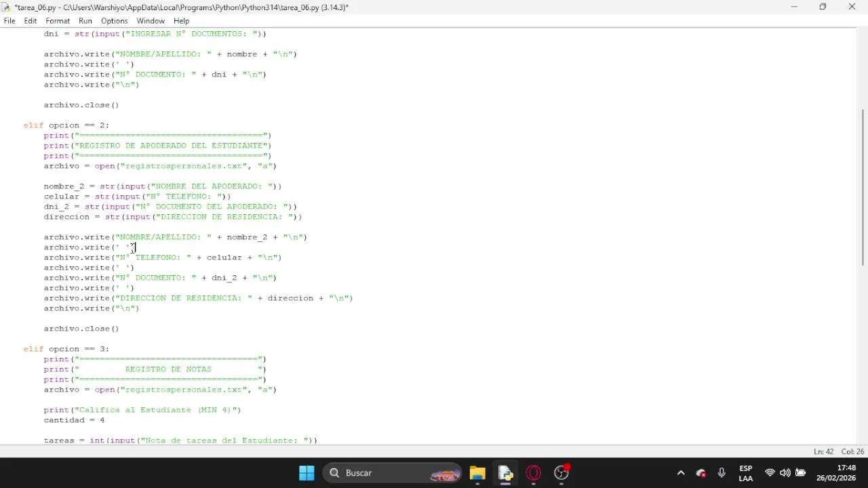Viewport: 868px width, 488px height.
Task: Click print "REGISTRO DE APODERADO DEL ESTUDIANTE" line
Action: 157,146
